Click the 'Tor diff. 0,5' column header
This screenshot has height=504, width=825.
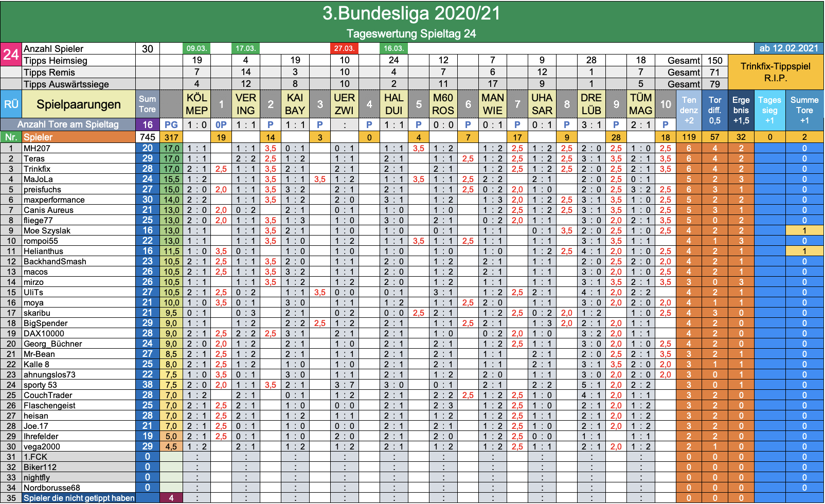(715, 110)
